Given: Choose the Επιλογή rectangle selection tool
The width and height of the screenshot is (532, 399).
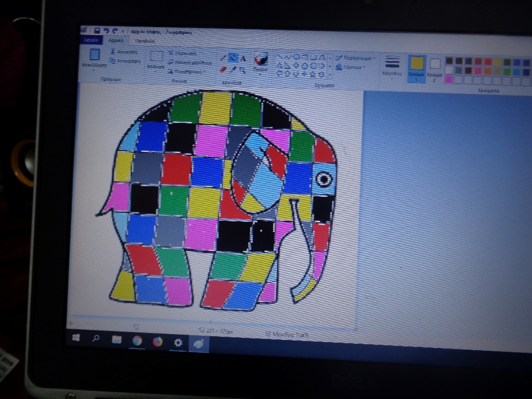Looking at the screenshot, I should click(x=156, y=56).
